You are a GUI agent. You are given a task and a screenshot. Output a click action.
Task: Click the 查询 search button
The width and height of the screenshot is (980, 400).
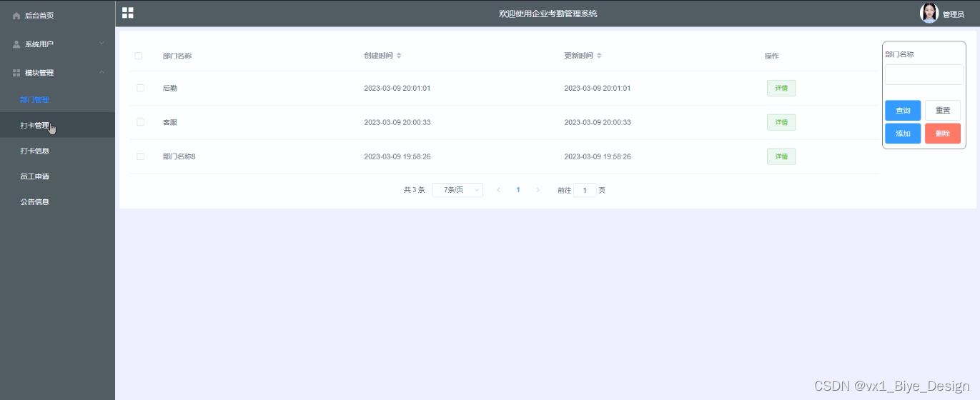click(x=903, y=111)
